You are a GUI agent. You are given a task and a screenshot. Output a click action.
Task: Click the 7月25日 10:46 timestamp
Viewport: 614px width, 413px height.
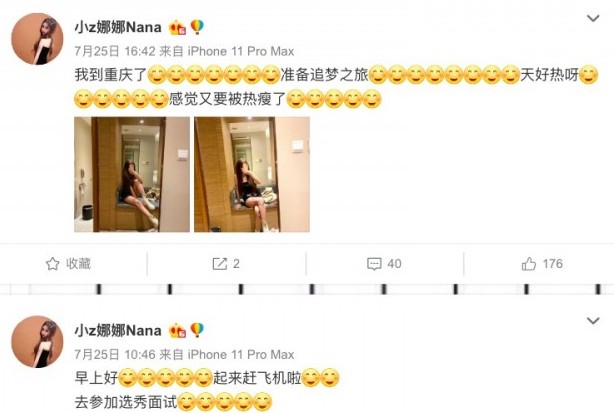[116, 355]
